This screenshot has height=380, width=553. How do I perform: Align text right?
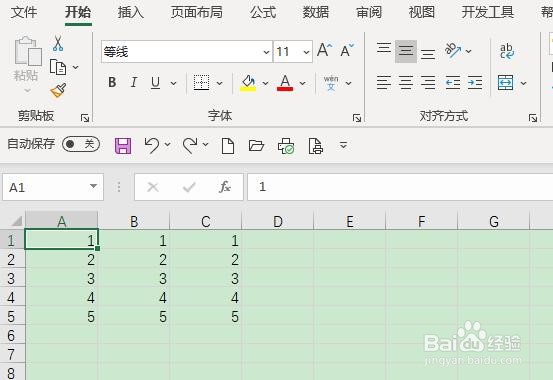[x=428, y=83]
